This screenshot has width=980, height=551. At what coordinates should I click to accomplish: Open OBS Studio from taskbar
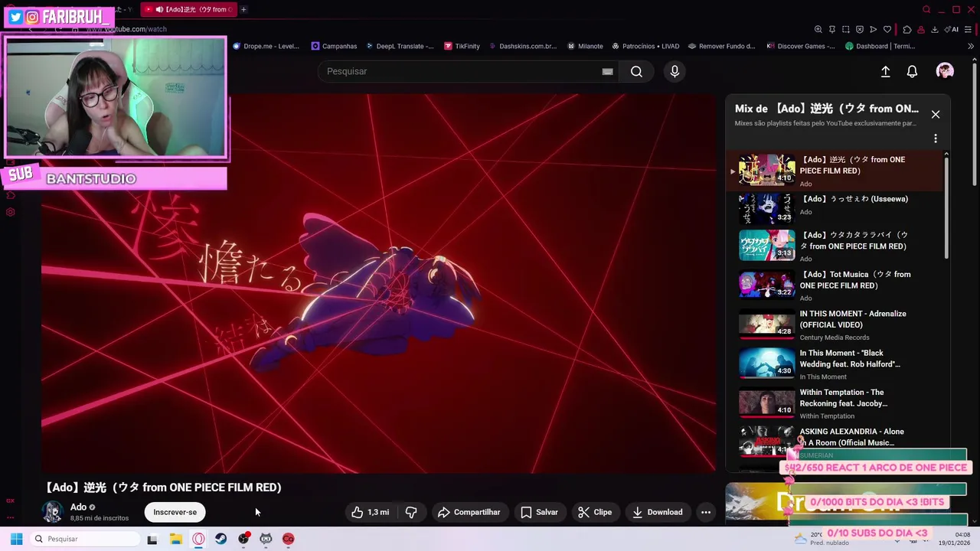pos(243,539)
